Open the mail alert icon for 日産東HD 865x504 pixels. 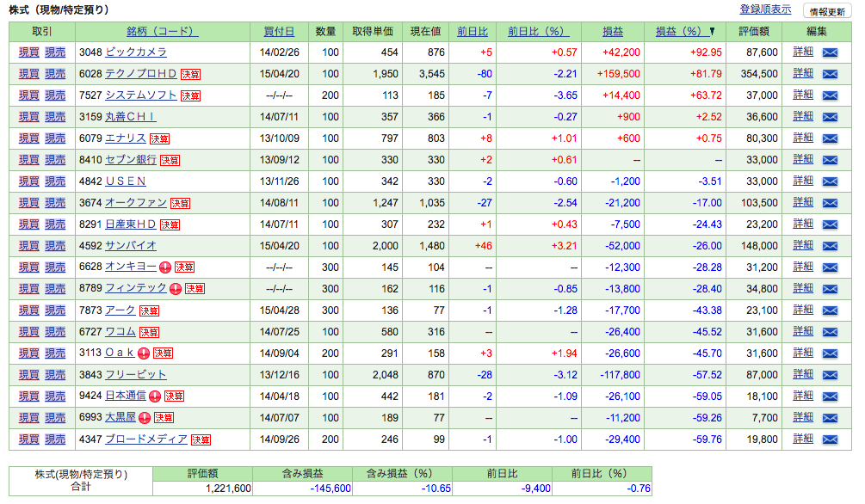[x=830, y=224]
